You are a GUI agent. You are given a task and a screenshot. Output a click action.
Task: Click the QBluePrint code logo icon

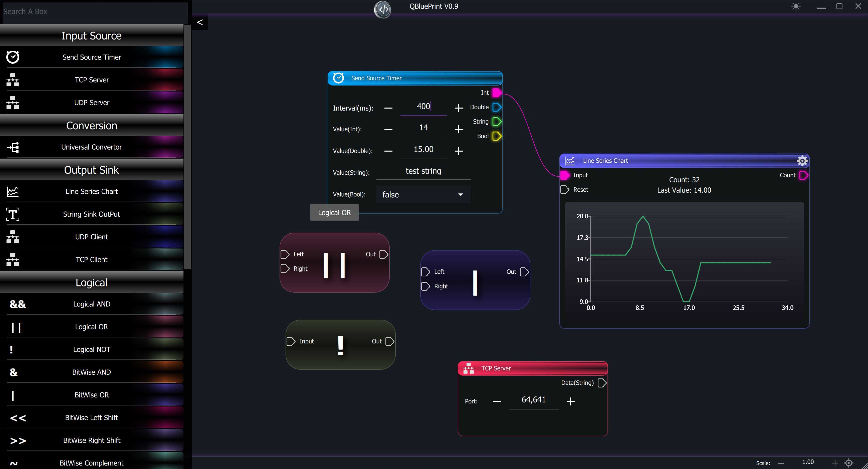point(383,10)
